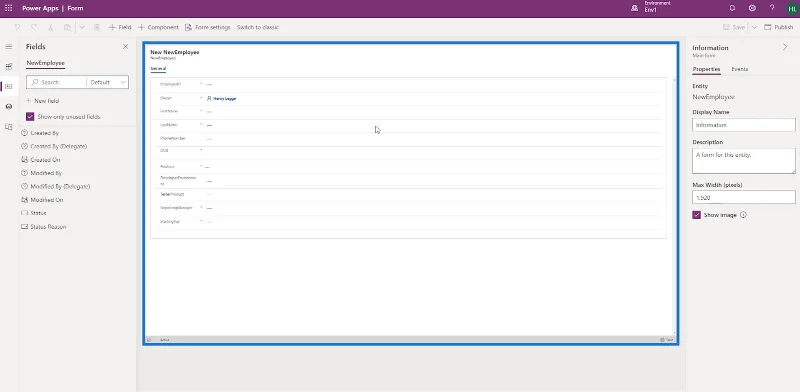Open the Environment Env1 picker
The image size is (800, 392).
[x=652, y=7]
